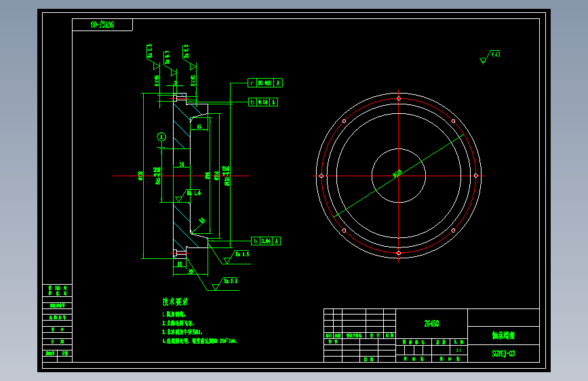Click the leftmost bolt hole in front view
The image size is (588, 381).
point(321,176)
